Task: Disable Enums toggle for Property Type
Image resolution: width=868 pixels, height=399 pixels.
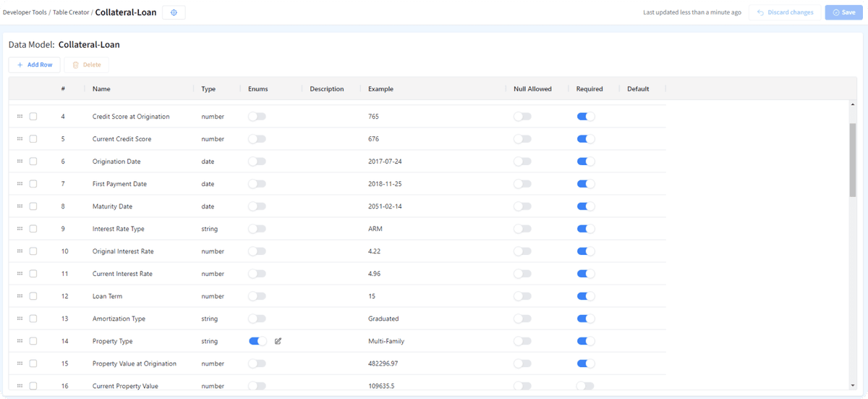Action: [x=257, y=341]
